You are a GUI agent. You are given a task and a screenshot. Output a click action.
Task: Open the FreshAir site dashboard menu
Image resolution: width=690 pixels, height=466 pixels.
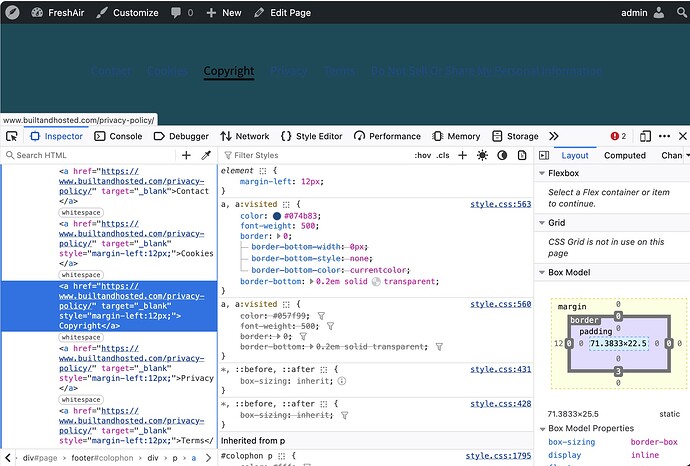tap(58, 13)
